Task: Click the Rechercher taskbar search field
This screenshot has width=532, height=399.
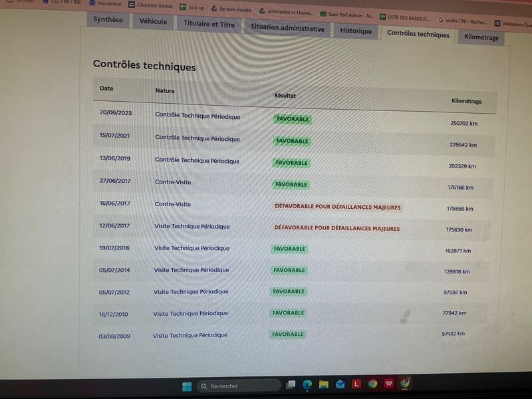Action: point(239,386)
